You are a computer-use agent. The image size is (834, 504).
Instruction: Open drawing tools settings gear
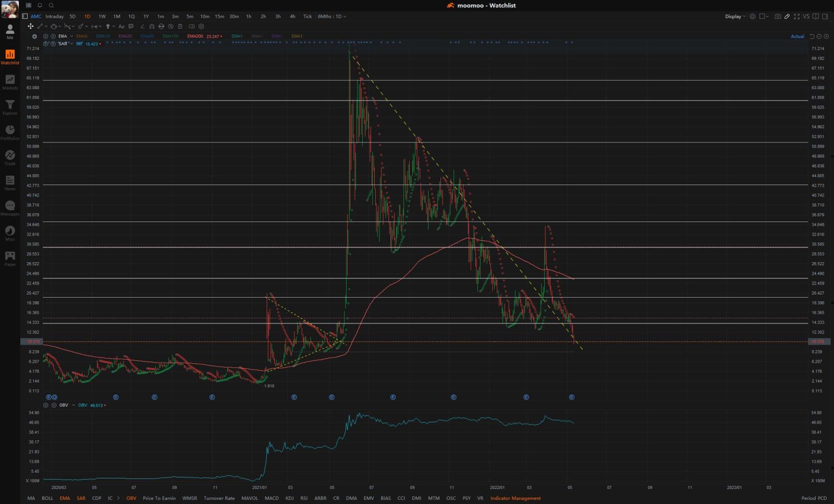201,26
